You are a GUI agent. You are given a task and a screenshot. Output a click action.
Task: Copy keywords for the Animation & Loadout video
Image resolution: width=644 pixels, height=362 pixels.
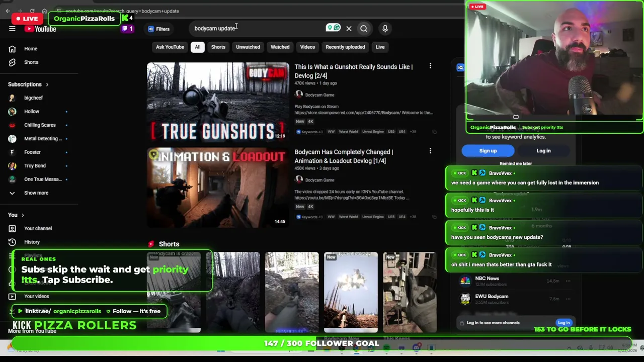point(434,217)
